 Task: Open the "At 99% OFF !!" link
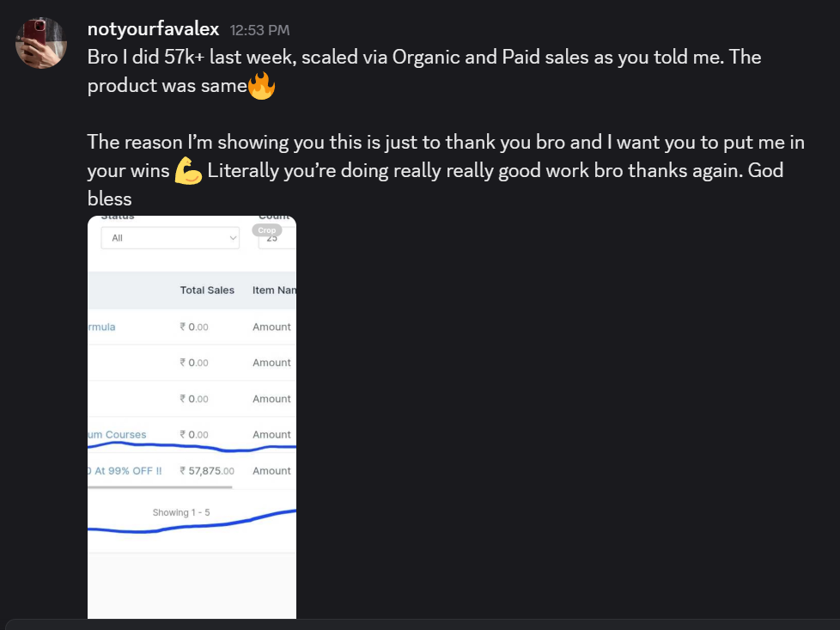point(125,471)
